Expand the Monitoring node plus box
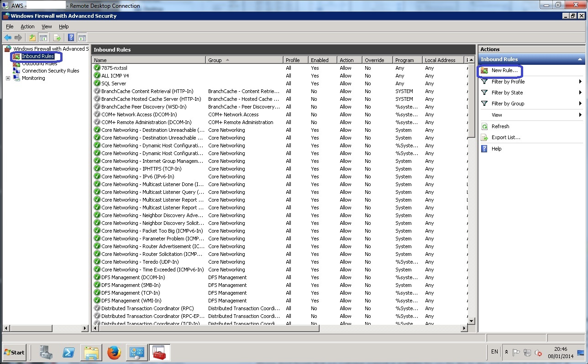This screenshot has width=588, height=364. (8, 78)
